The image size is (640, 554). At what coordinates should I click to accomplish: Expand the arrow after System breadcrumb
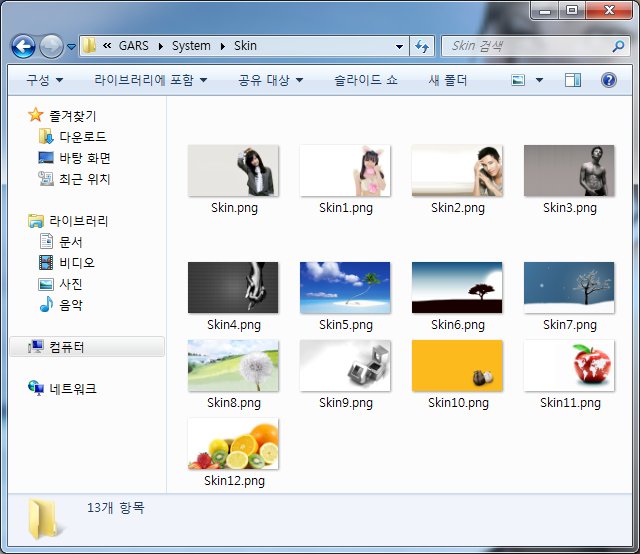coord(222,46)
